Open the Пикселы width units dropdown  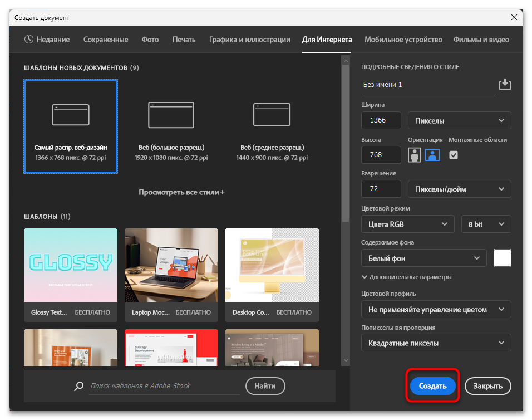tap(459, 120)
